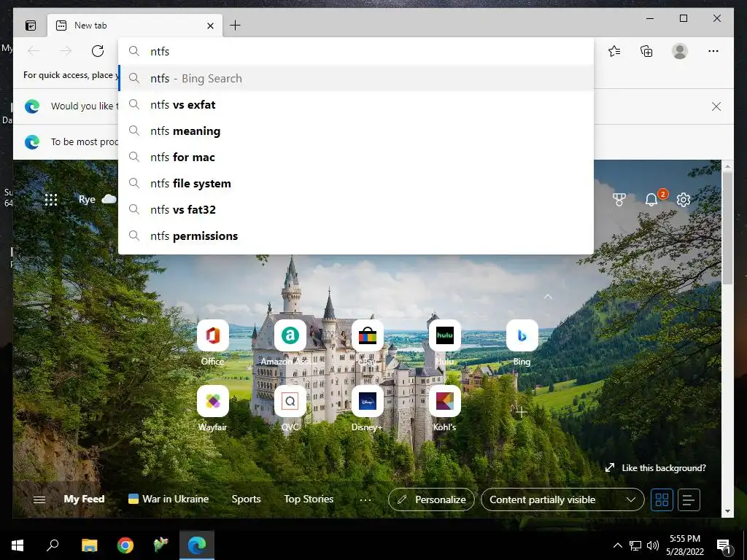Open the feed hamburger menu
Screen dimensions: 747x560
(39, 499)
